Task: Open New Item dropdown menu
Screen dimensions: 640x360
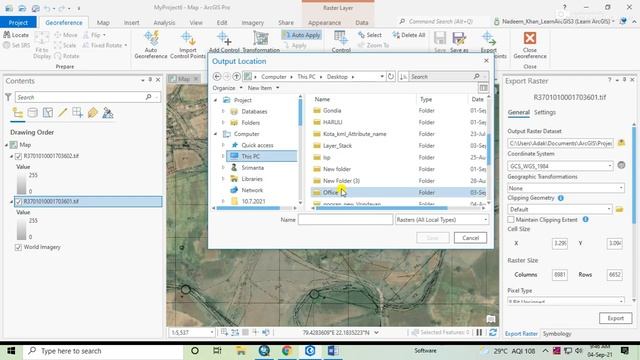Action: (x=263, y=88)
